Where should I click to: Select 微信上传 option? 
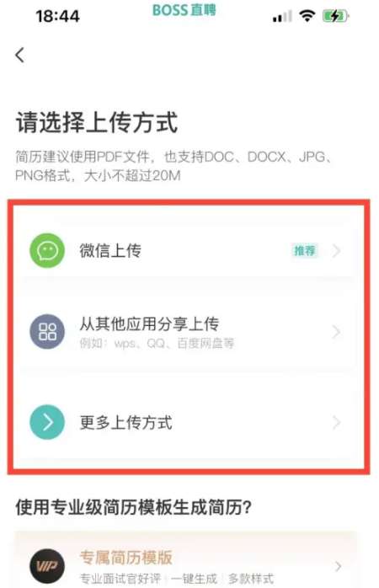tap(188, 250)
